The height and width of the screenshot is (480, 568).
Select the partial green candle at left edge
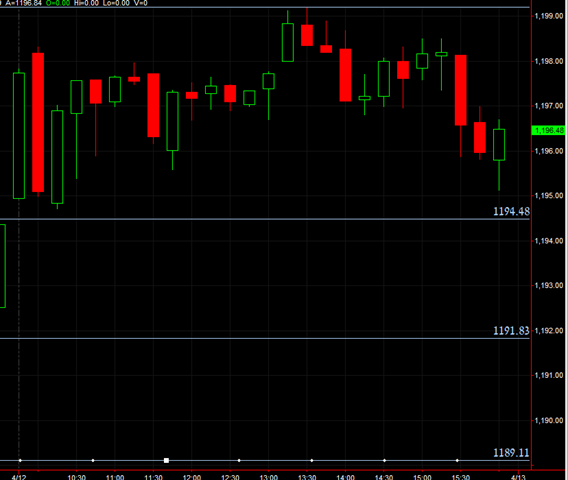(3, 266)
